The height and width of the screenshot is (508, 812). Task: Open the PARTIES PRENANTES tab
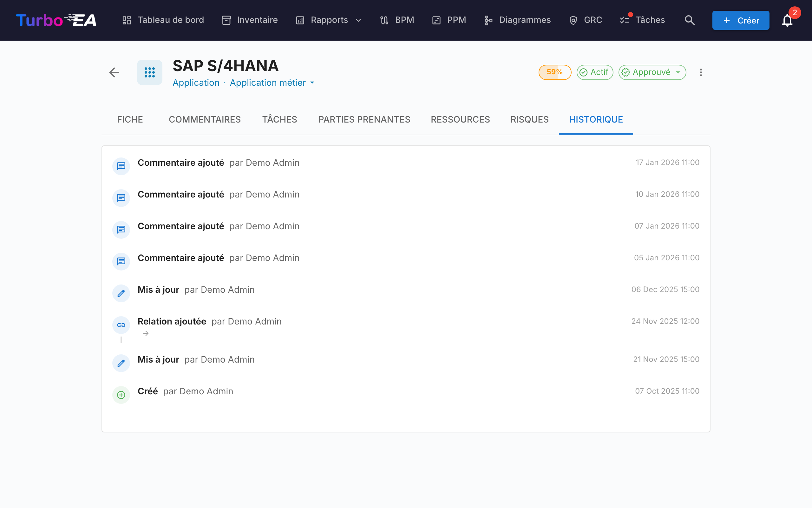point(364,119)
